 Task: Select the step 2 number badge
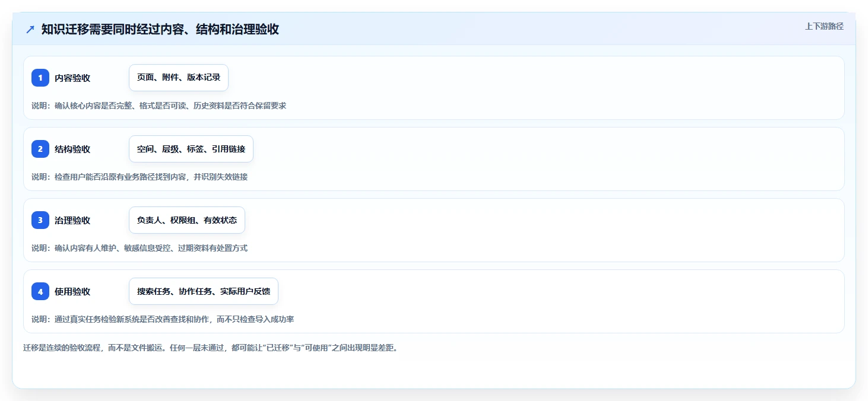pyautogui.click(x=40, y=149)
